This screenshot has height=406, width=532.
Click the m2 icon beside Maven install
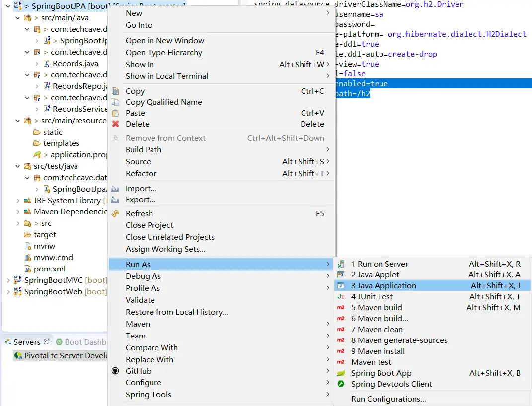(341, 351)
